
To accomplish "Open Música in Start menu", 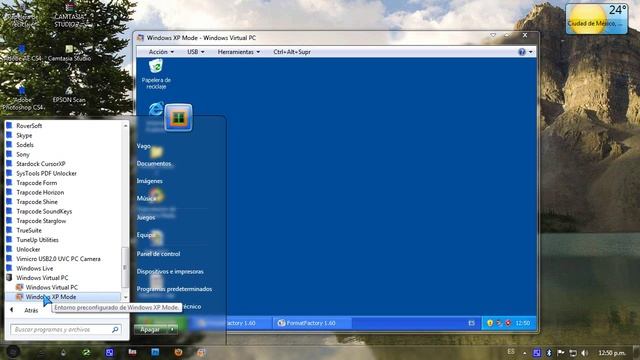I will click(146, 198).
